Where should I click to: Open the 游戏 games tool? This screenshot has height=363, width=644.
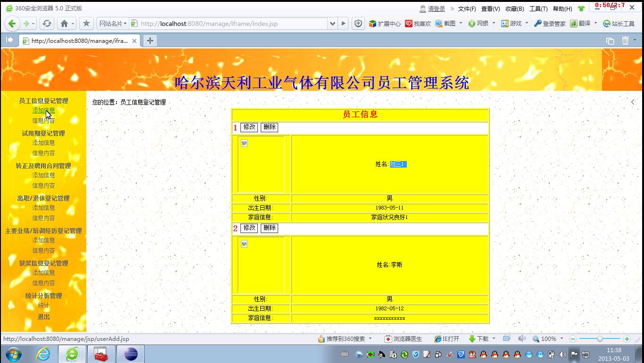(x=512, y=24)
